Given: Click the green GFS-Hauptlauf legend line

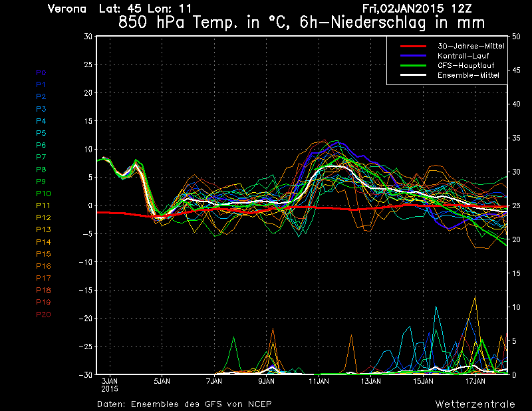Looking at the screenshot, I should pos(413,65).
